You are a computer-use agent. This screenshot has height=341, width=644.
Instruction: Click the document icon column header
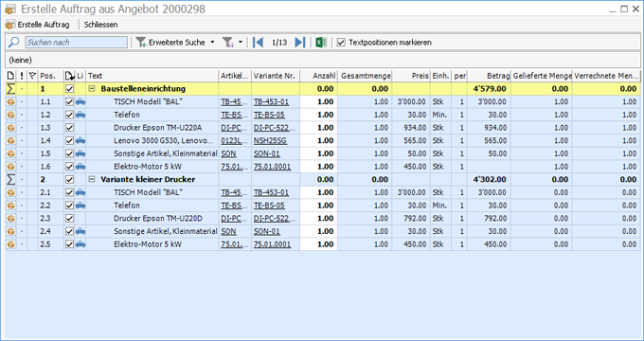(11, 76)
